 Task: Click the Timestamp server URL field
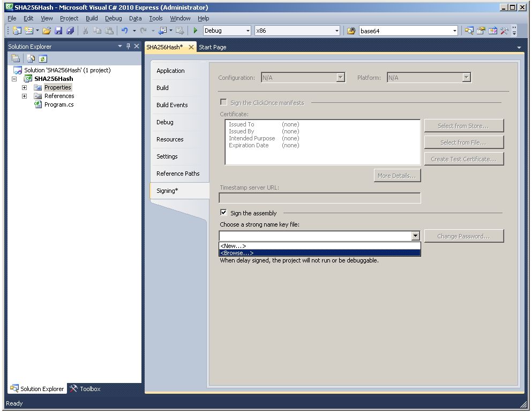pyautogui.click(x=320, y=198)
